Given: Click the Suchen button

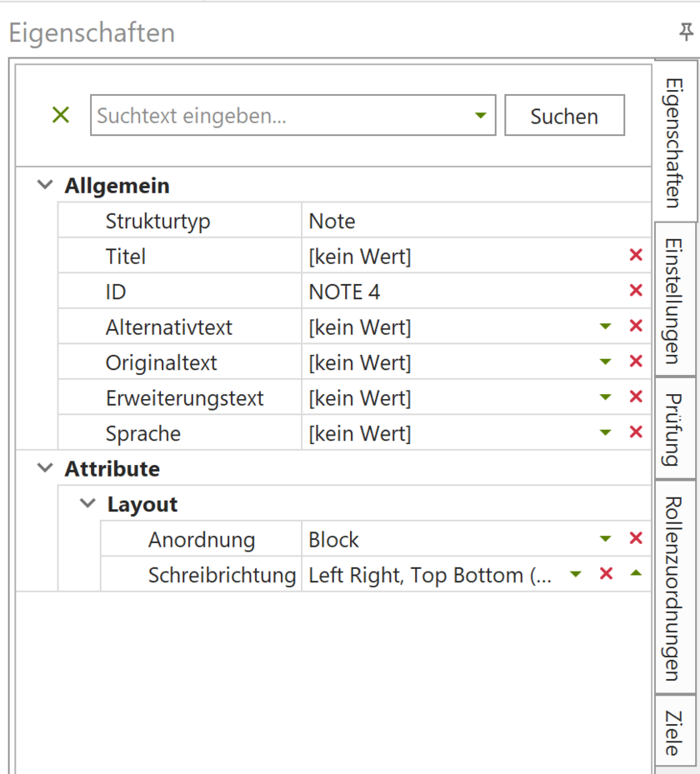Looking at the screenshot, I should coord(564,115).
